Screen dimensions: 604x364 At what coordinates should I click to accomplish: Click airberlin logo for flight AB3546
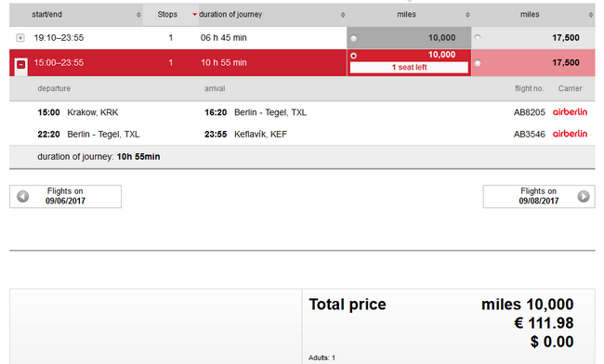pos(571,134)
